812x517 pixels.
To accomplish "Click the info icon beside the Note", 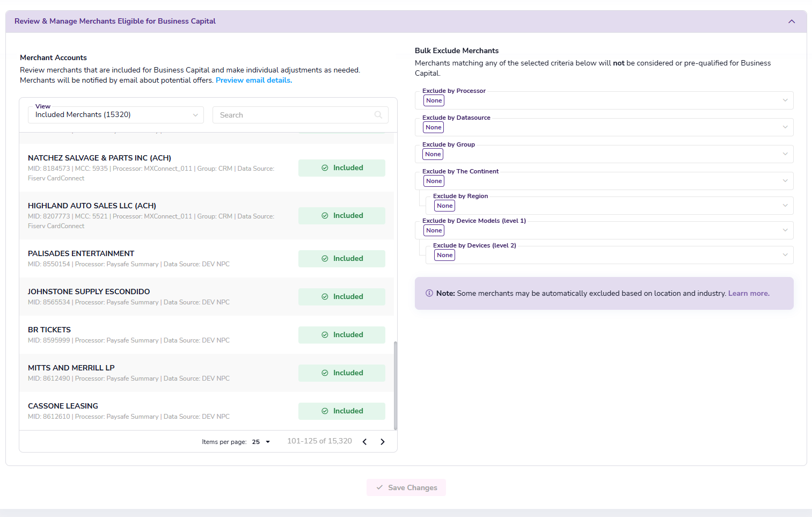I will pos(429,293).
